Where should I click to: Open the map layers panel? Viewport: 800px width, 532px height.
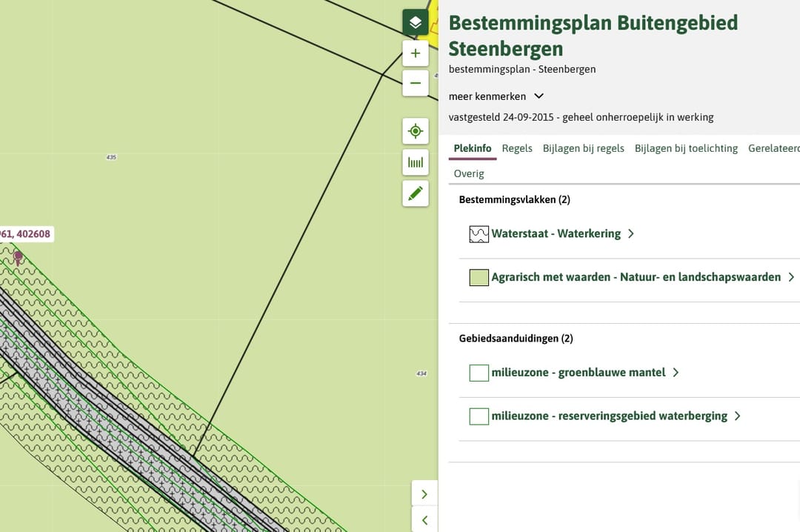416,22
